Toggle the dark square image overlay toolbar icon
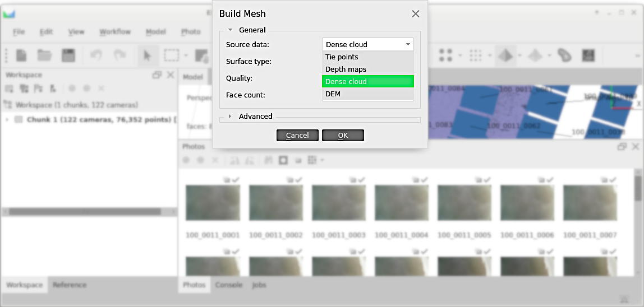 [x=588, y=55]
